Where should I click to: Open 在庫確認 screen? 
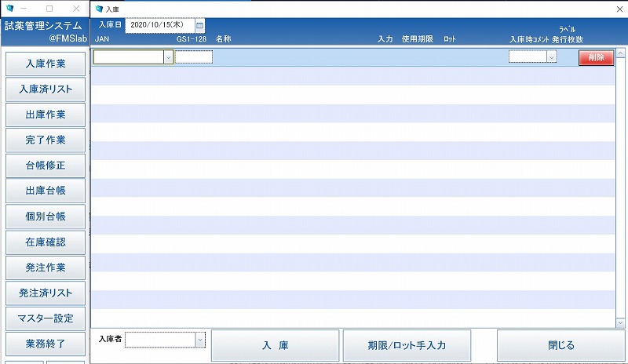[46, 242]
